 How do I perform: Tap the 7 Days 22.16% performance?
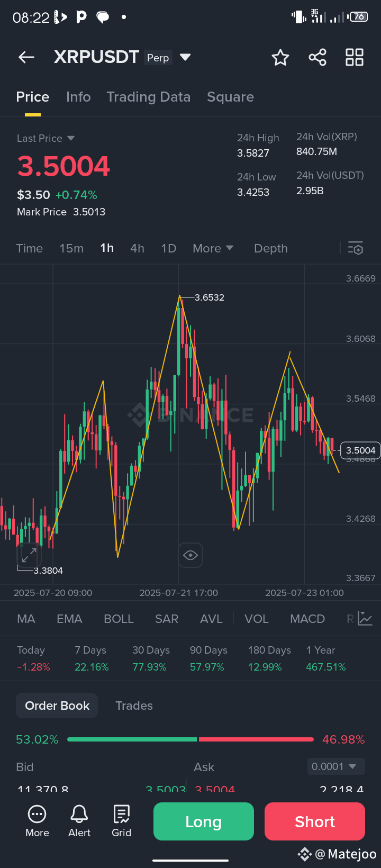click(92, 658)
